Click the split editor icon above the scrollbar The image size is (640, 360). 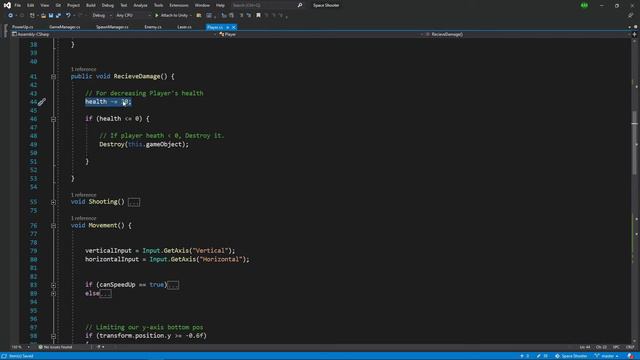pos(634,34)
